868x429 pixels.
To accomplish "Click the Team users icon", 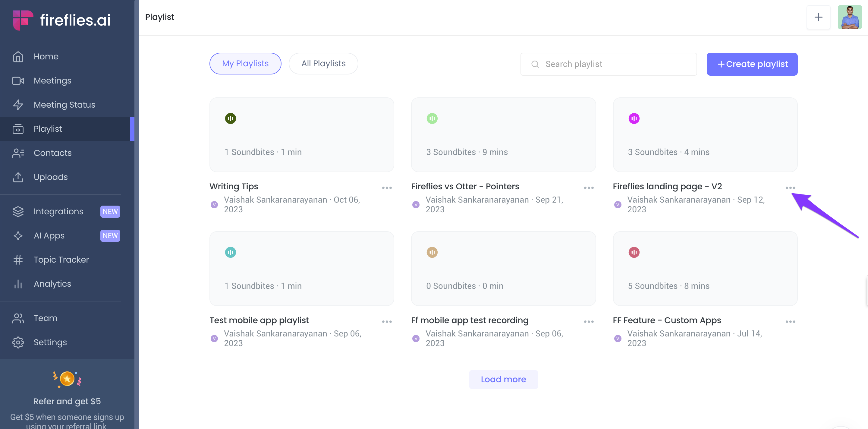I will pyautogui.click(x=18, y=318).
